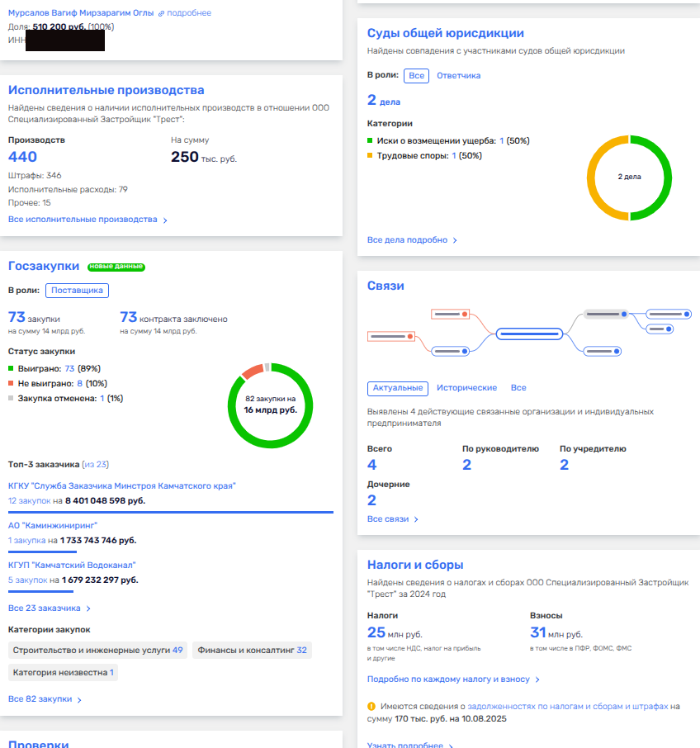Click the link icon next to подробнее
The height and width of the screenshot is (748, 700).
click(162, 14)
